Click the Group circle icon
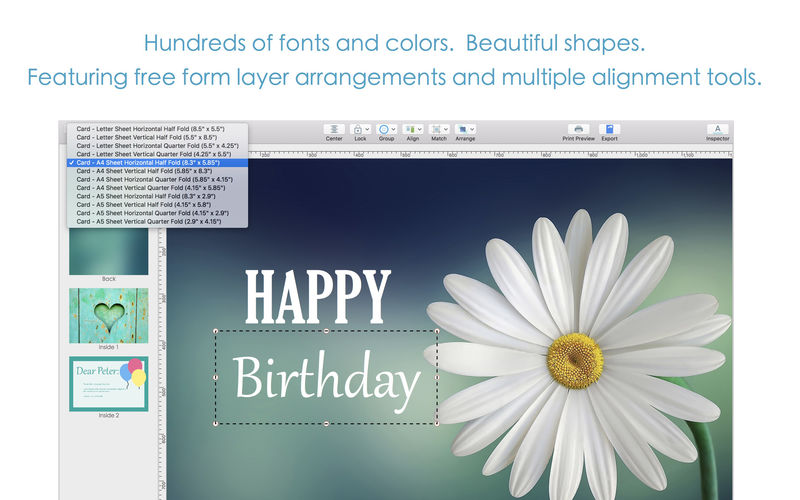Screen dimensions: 800x500 [x=384, y=129]
